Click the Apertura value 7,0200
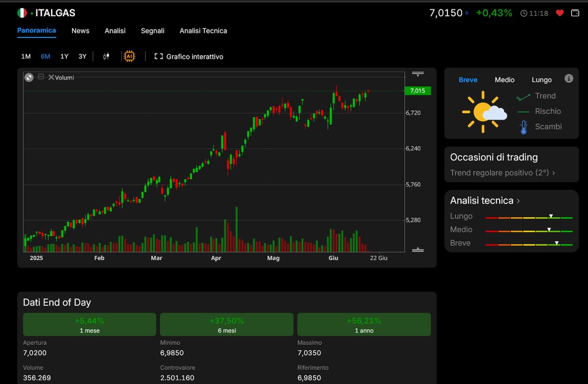This screenshot has width=588, height=384. coord(35,353)
